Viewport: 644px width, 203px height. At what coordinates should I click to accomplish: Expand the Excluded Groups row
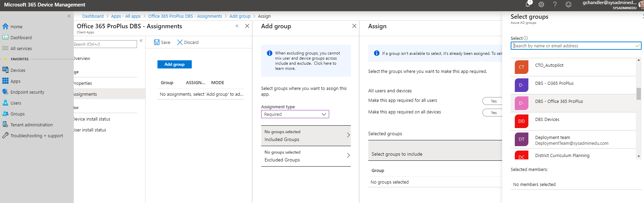[306, 156]
